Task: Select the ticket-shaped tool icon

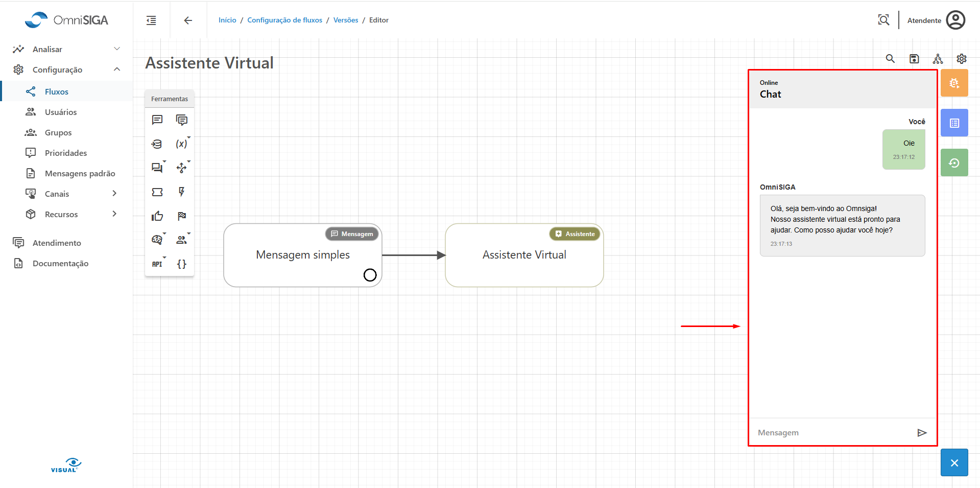Action: [157, 192]
